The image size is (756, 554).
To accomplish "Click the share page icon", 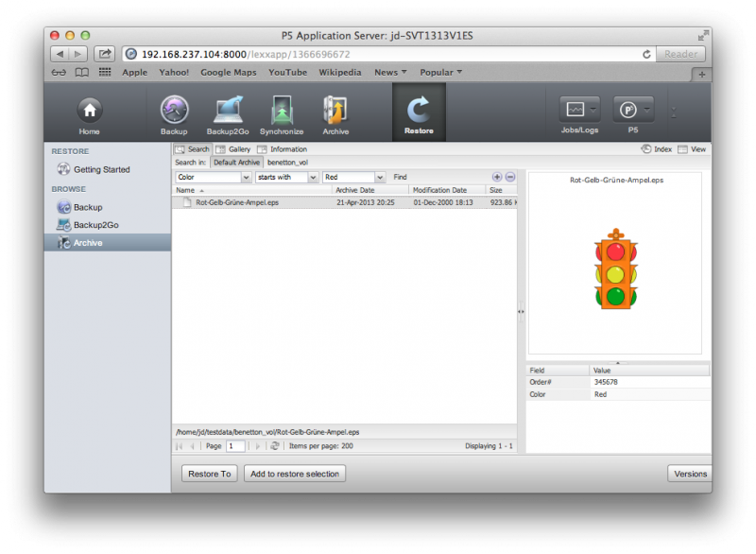I will [x=105, y=54].
